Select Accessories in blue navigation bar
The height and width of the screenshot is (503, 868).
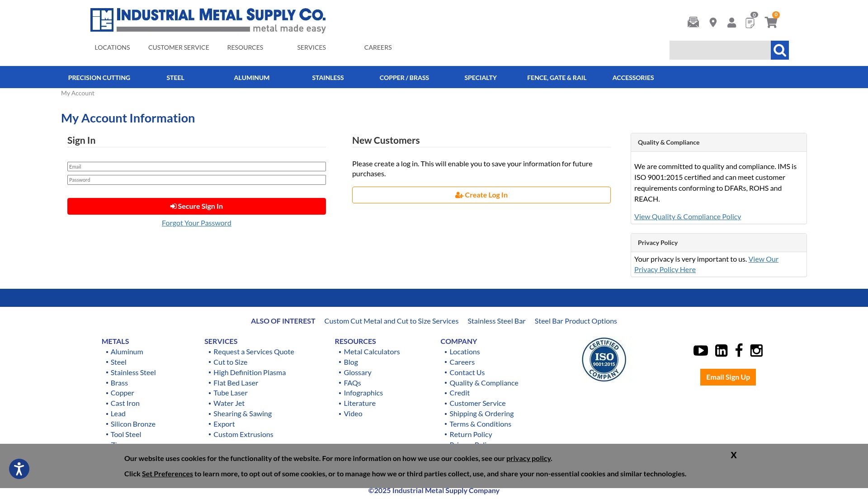(x=633, y=78)
